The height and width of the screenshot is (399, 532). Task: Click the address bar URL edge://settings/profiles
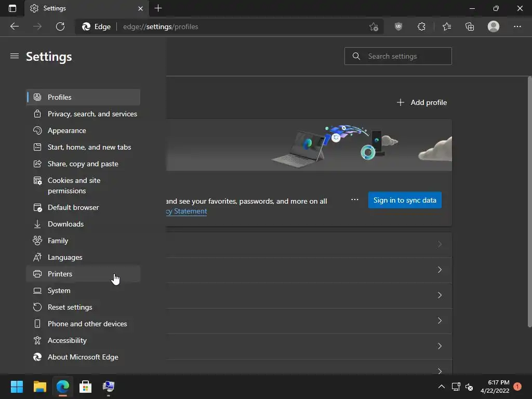[x=161, y=26]
